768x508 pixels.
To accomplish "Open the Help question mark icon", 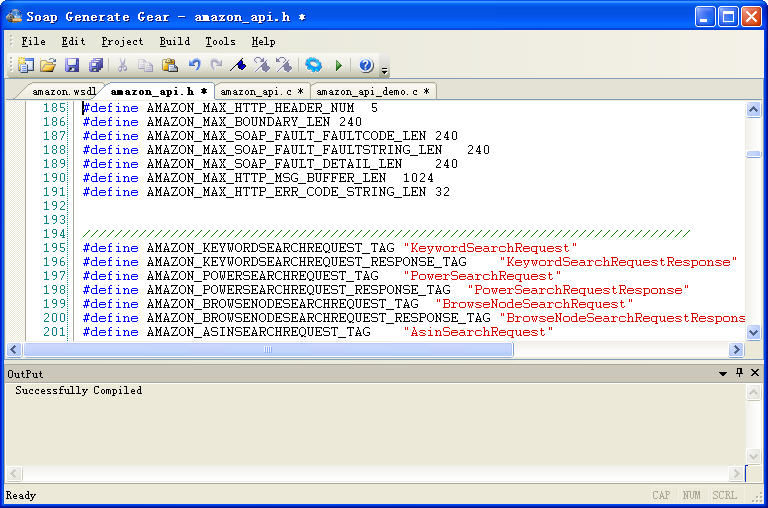I will point(366,65).
